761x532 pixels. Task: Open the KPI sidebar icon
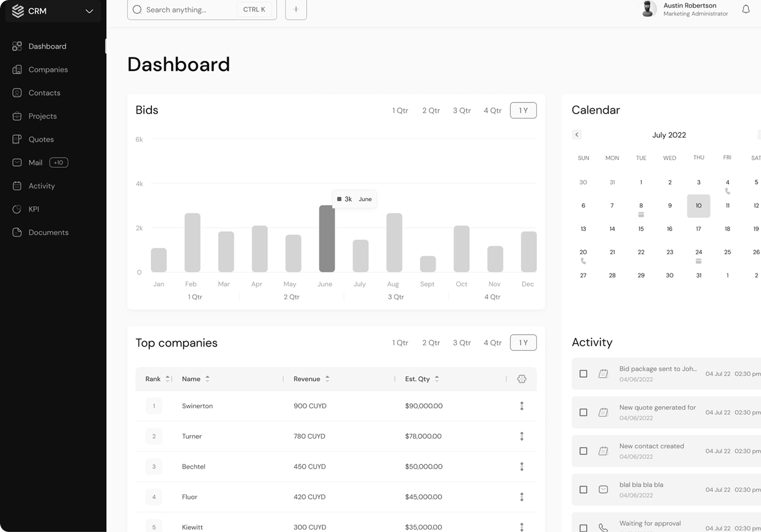coord(17,209)
